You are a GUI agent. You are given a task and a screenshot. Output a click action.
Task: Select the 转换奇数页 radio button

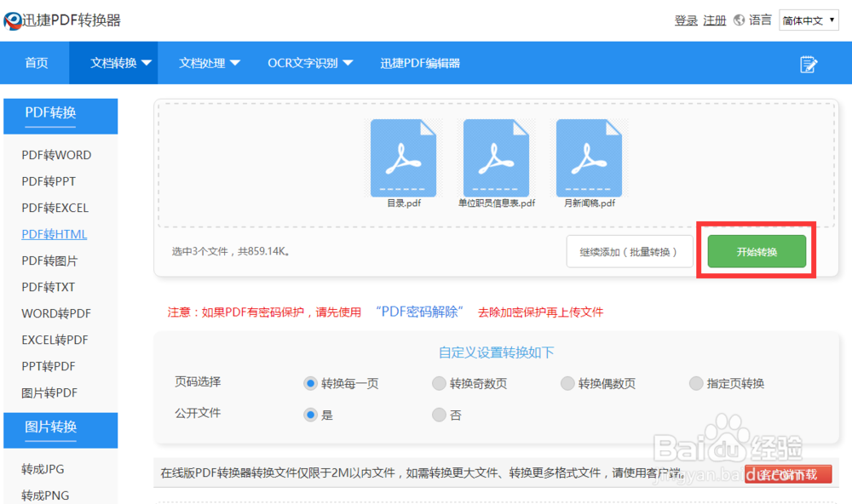pyautogui.click(x=439, y=383)
